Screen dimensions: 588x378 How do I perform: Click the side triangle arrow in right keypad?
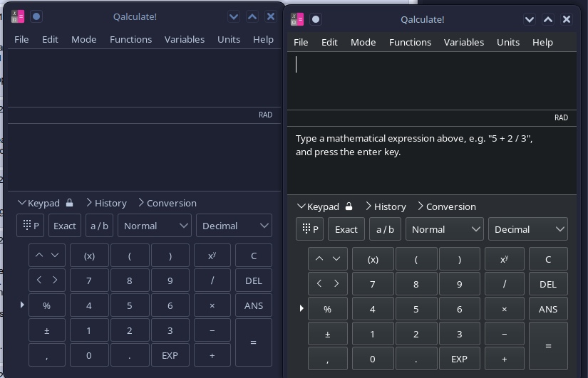click(301, 308)
